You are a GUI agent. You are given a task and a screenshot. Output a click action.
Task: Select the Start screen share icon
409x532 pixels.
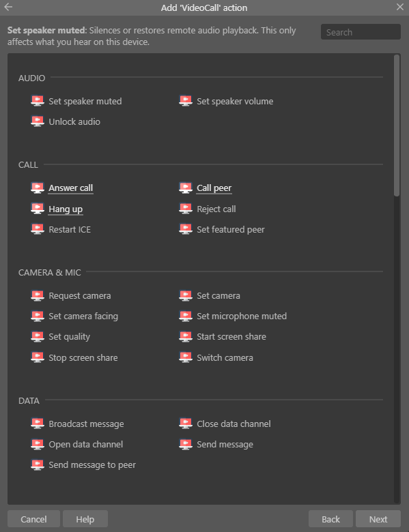(x=186, y=336)
